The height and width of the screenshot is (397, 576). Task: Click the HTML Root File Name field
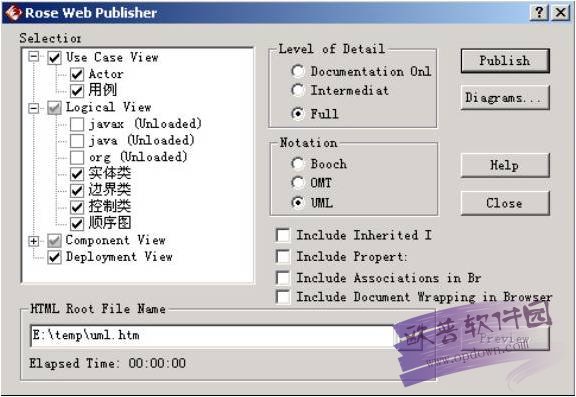(213, 336)
